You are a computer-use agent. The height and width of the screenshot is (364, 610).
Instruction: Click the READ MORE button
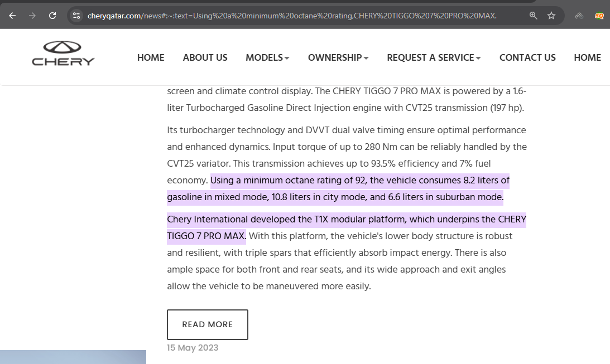(208, 324)
